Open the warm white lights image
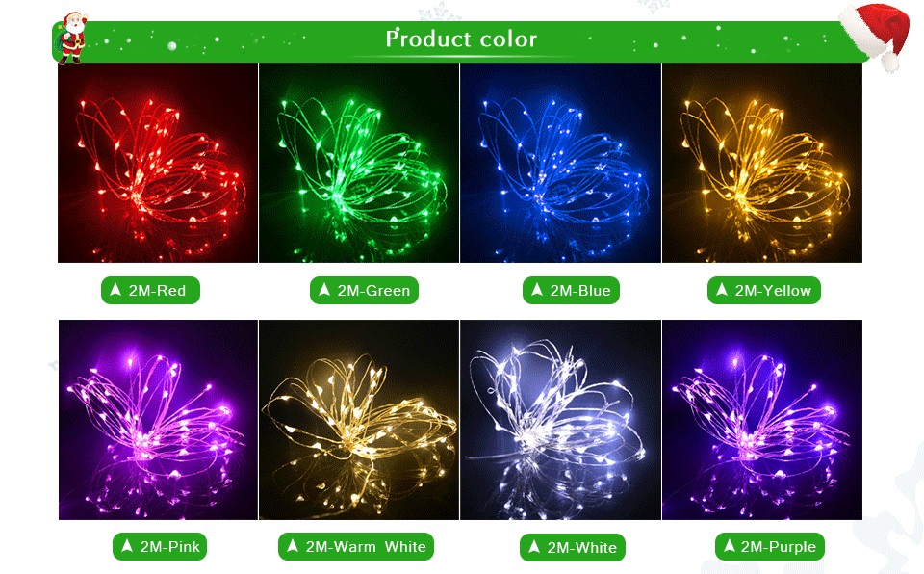Screen dimensions: 924x574 (x=359, y=420)
